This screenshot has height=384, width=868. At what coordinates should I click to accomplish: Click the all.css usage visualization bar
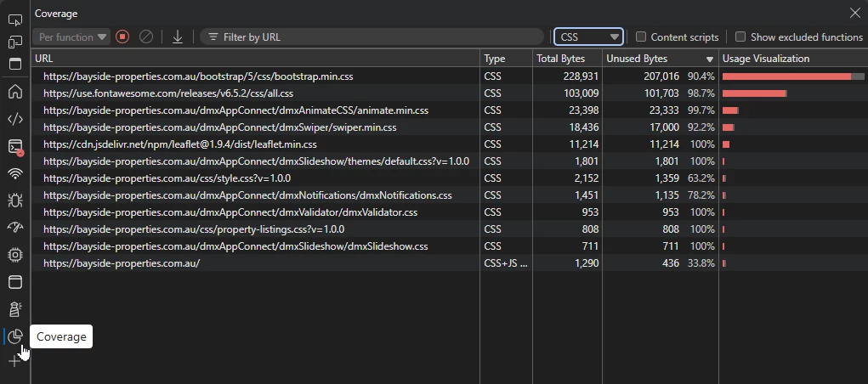pyautogui.click(x=755, y=93)
